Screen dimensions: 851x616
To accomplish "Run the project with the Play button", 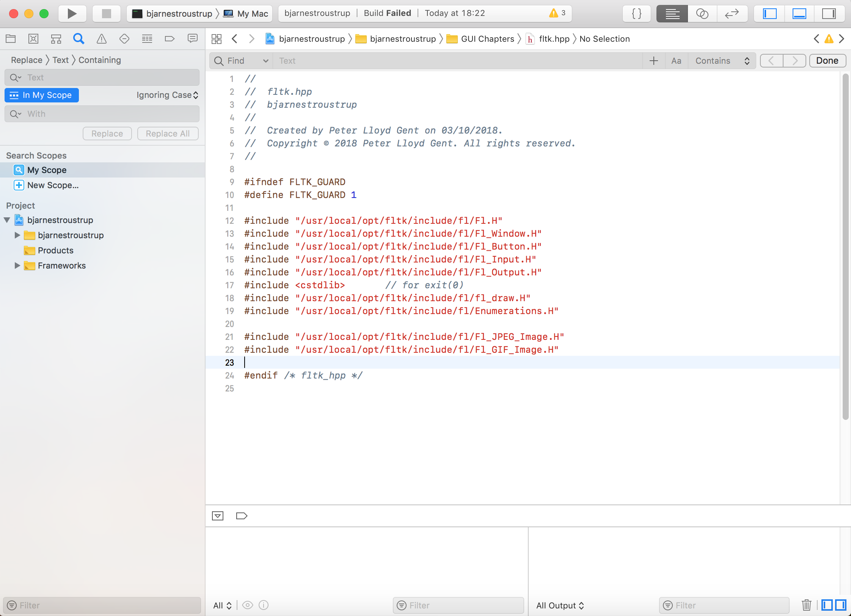I will (x=72, y=14).
